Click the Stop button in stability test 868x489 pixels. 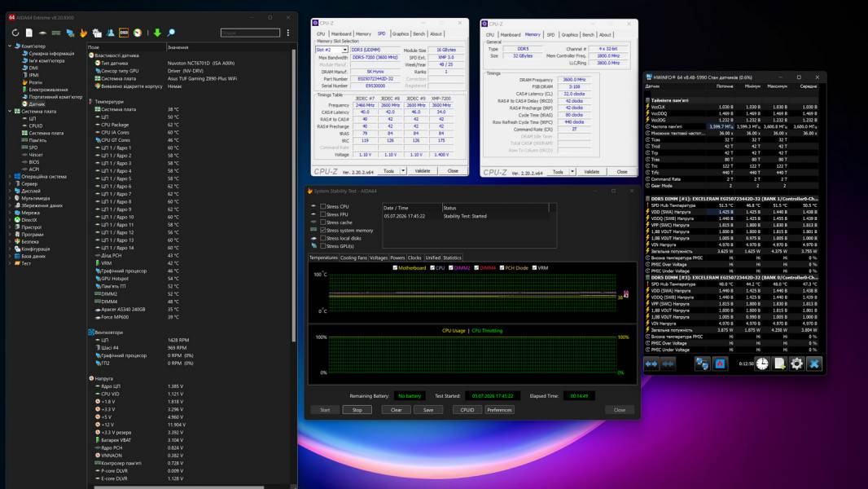(357, 411)
